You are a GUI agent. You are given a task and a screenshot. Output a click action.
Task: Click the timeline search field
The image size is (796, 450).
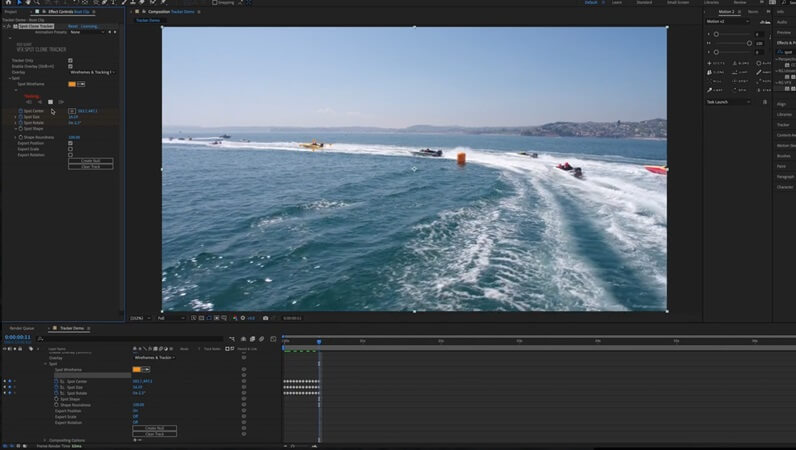129,339
